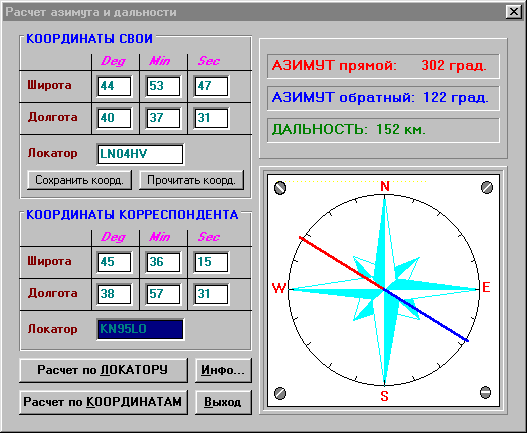Close the Расчет азимута и дальности window

click(x=514, y=12)
